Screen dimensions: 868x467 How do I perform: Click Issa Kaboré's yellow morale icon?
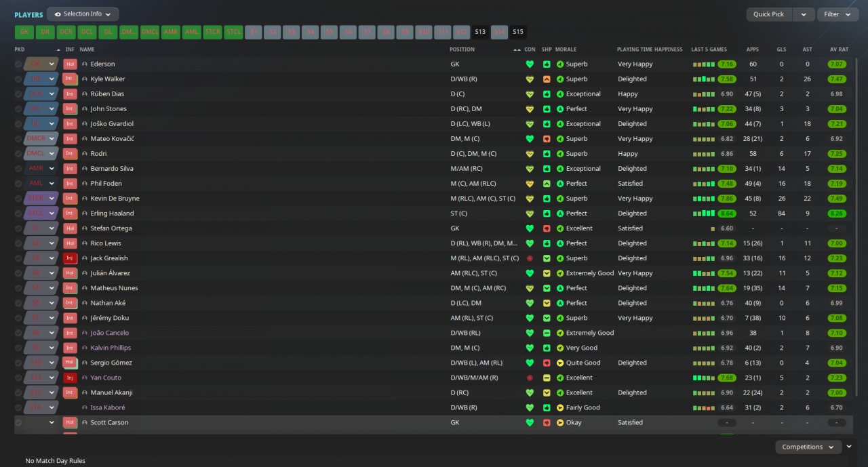[x=560, y=407]
